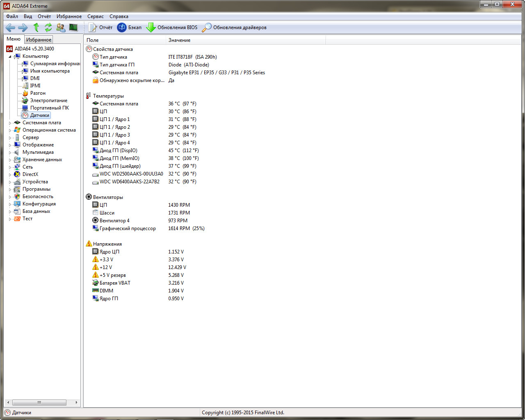Open Обновления драйверов driver updates button
The width and height of the screenshot is (525, 420).
pyautogui.click(x=234, y=27)
